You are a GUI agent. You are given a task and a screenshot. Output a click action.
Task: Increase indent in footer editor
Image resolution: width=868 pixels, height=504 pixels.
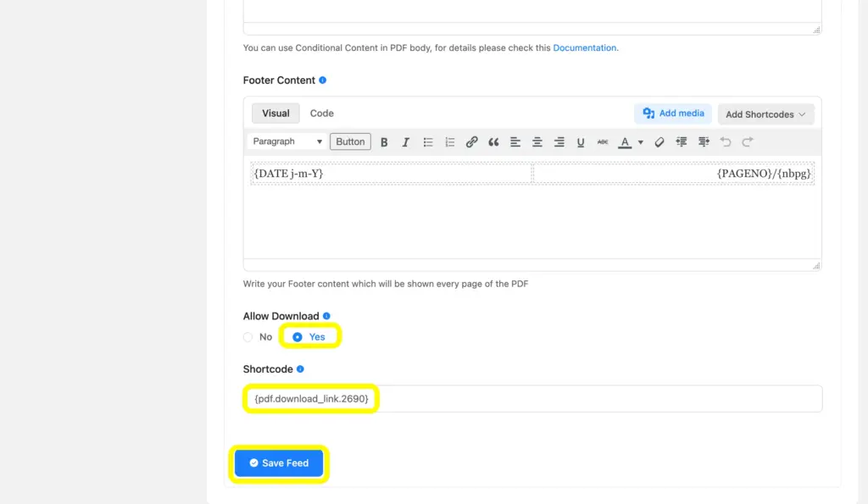[x=704, y=142]
